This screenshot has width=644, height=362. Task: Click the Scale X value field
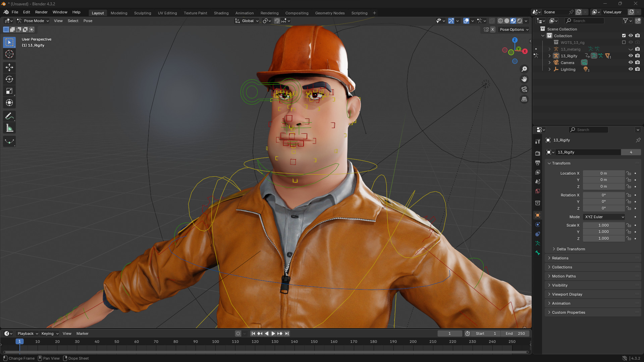point(603,225)
